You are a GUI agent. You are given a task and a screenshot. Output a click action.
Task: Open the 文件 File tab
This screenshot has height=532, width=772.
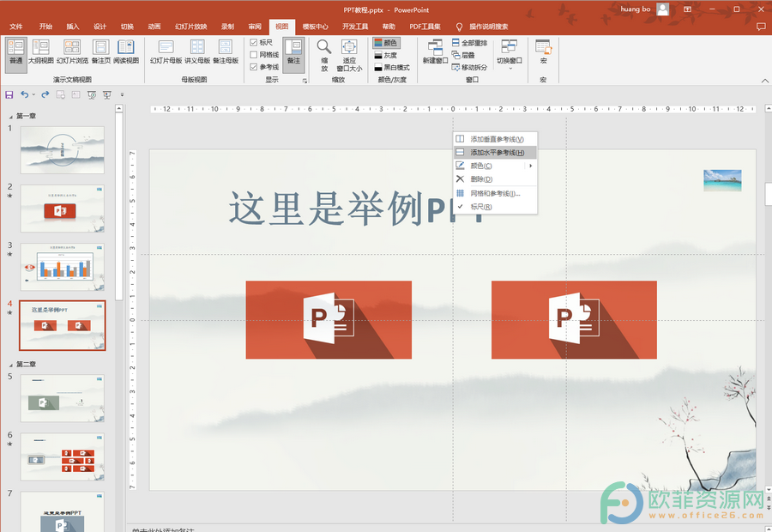coord(15,27)
